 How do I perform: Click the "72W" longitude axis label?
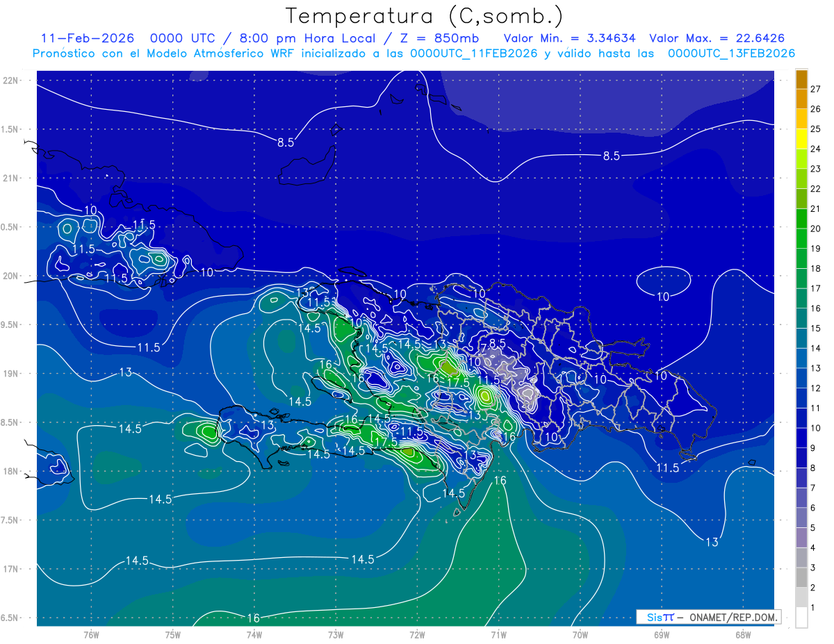point(417,635)
